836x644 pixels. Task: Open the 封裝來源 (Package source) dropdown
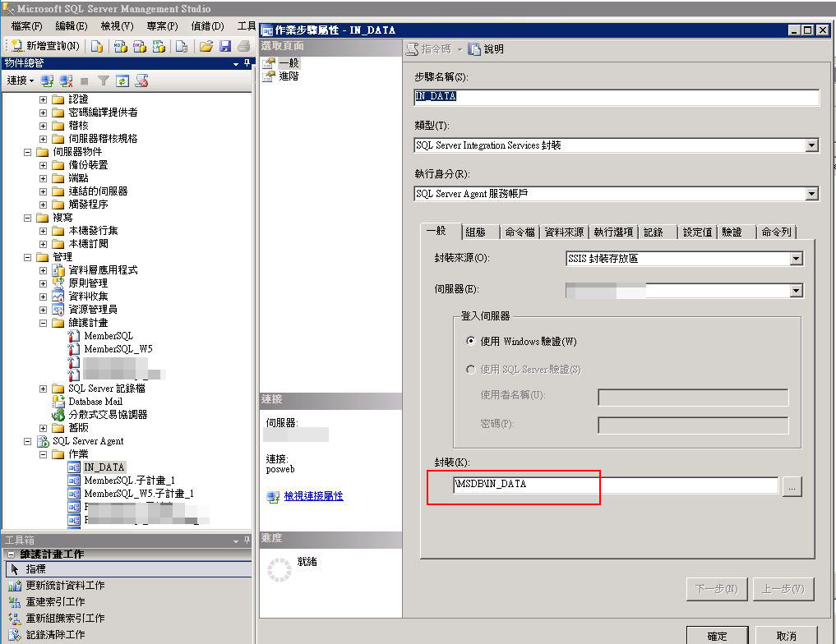(796, 259)
